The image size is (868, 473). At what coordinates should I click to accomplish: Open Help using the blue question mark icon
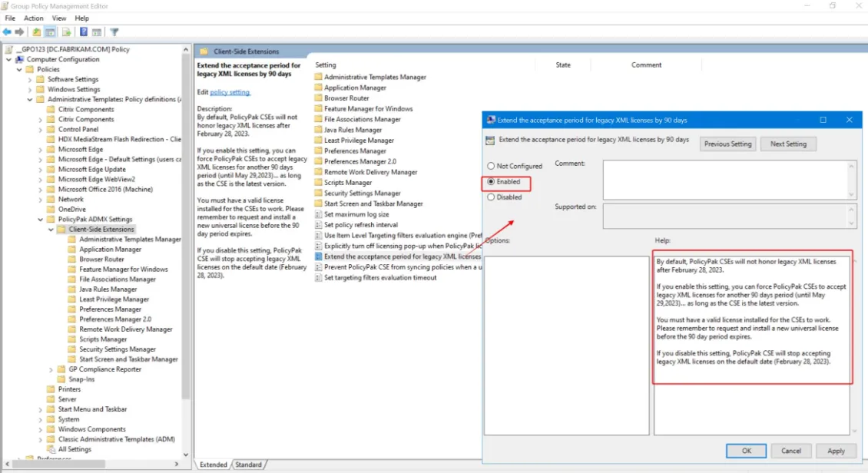point(83,31)
